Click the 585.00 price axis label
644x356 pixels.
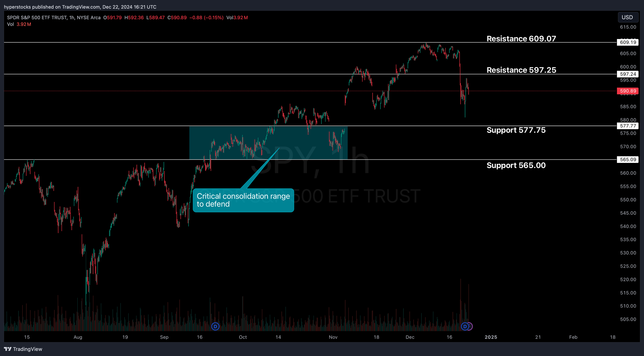click(628, 107)
